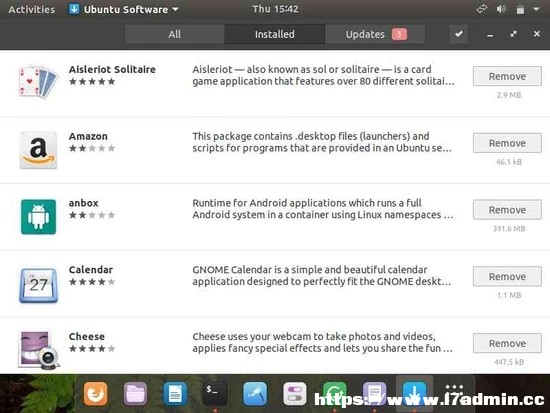The width and height of the screenshot is (550, 413).
Task: Open the purple text editor dock icon
Action: pos(375,394)
